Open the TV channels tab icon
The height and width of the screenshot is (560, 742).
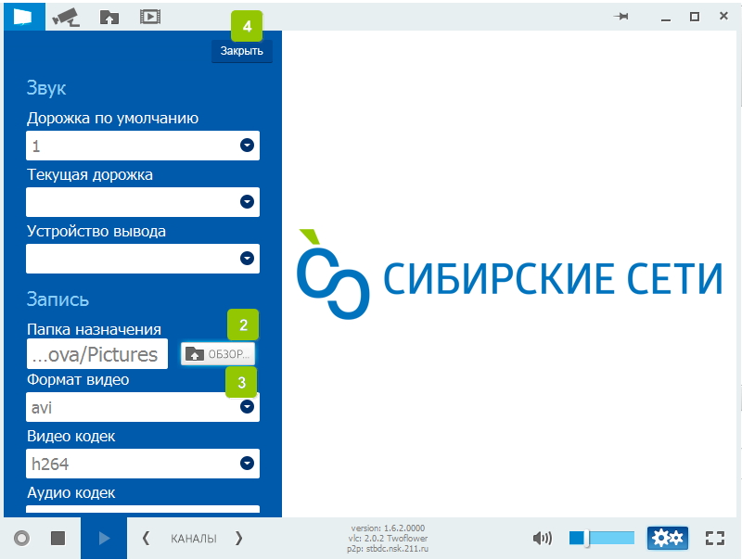point(24,17)
